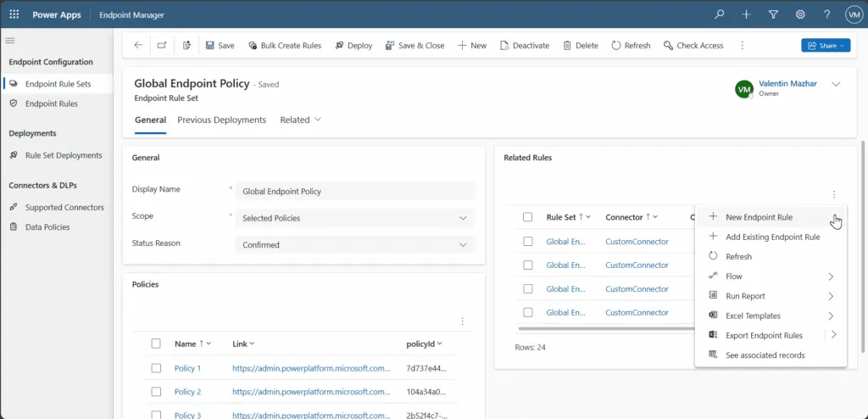Choose Refresh in the context menu

(771, 257)
